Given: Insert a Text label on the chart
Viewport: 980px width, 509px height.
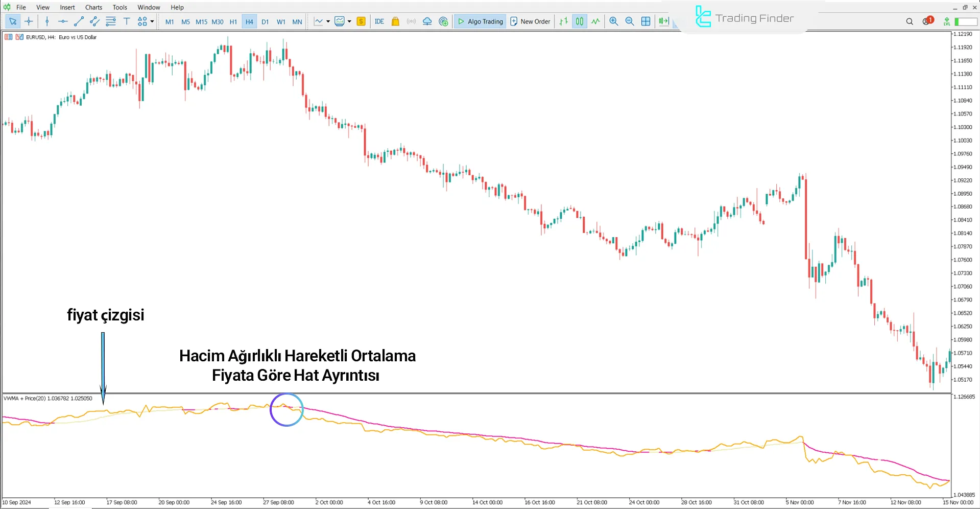Looking at the screenshot, I should coord(127,21).
